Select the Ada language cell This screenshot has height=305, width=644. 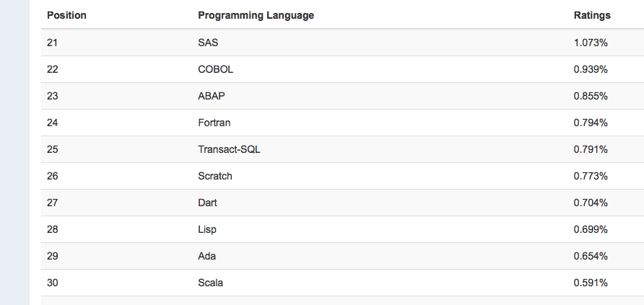click(x=206, y=256)
